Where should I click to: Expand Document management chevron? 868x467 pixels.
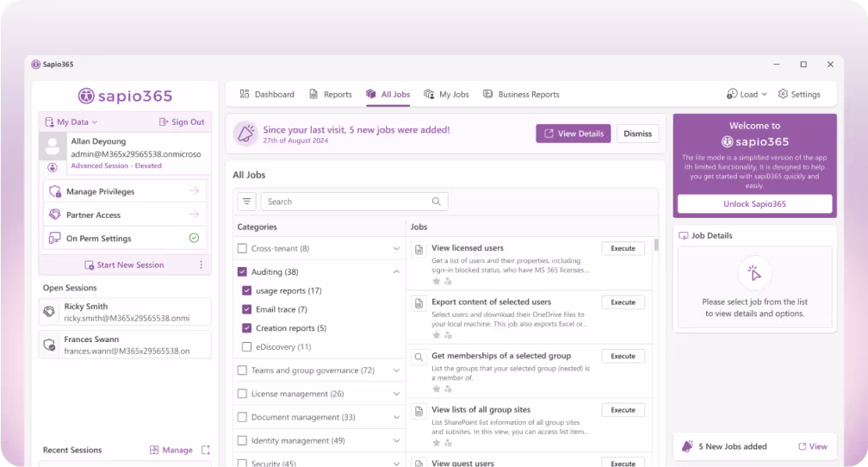click(x=396, y=417)
